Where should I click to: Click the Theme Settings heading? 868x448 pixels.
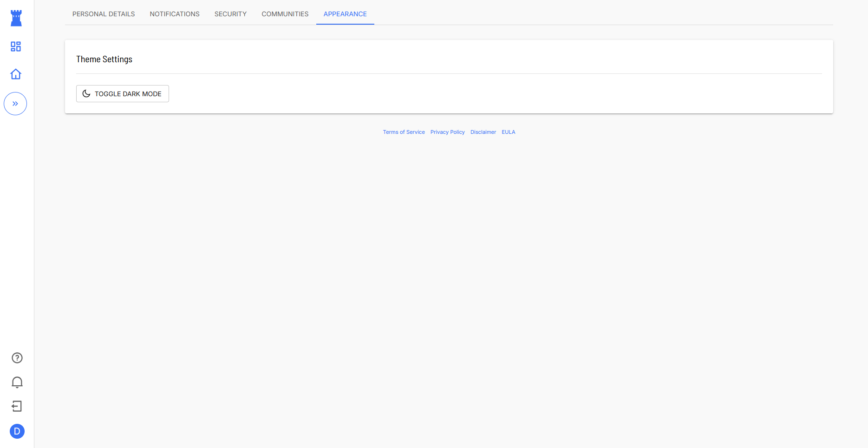(104, 59)
